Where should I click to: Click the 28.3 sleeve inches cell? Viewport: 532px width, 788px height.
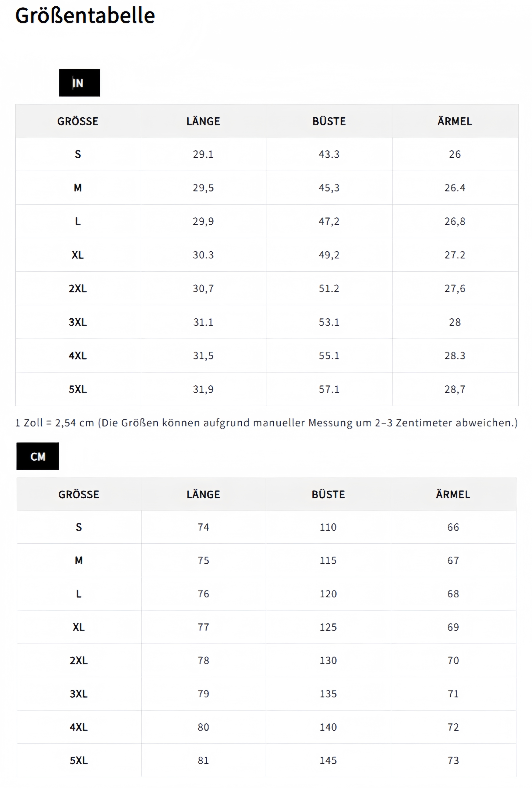[455, 355]
